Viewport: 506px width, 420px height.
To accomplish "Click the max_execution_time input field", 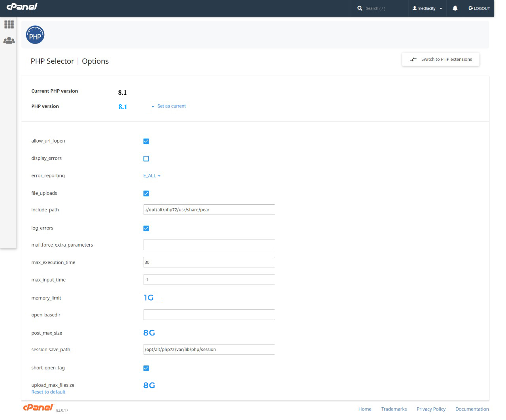I will pos(209,262).
